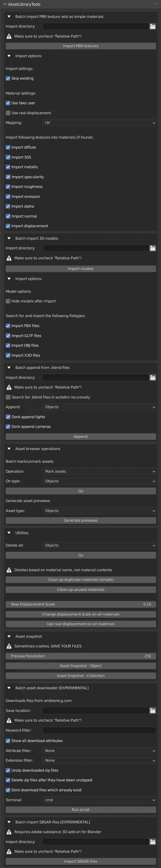Open folder browser for PBR import directory
161x868 pixels.
tap(153, 26)
